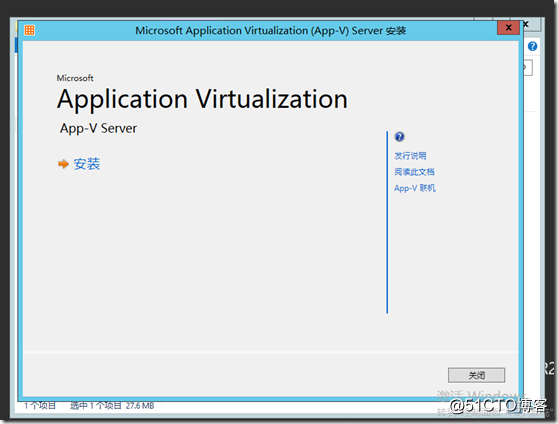Close the background Explorer window
The width and height of the screenshot is (558, 424).
click(x=532, y=25)
